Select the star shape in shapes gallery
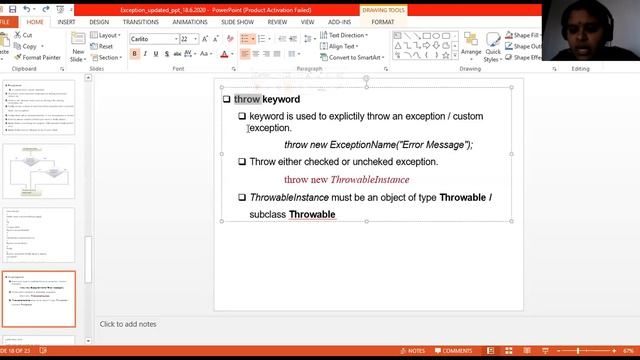 (446, 55)
